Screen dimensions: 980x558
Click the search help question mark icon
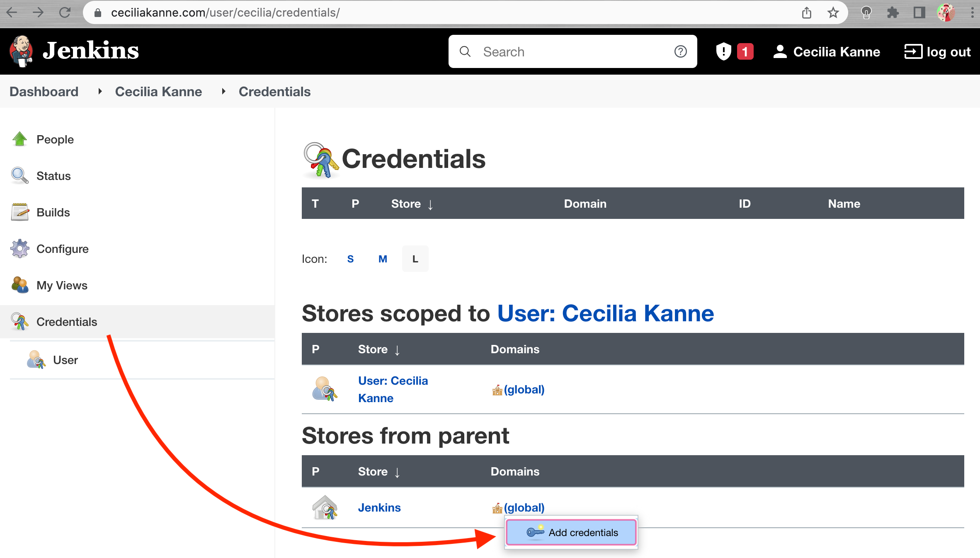coord(680,51)
